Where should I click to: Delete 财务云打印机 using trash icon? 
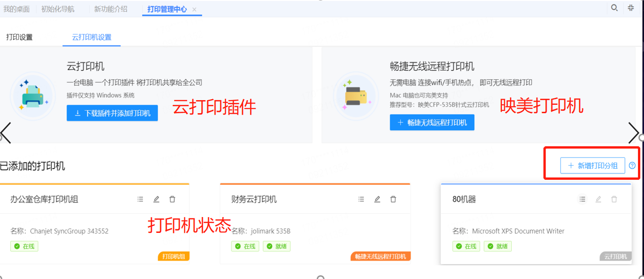pyautogui.click(x=393, y=199)
